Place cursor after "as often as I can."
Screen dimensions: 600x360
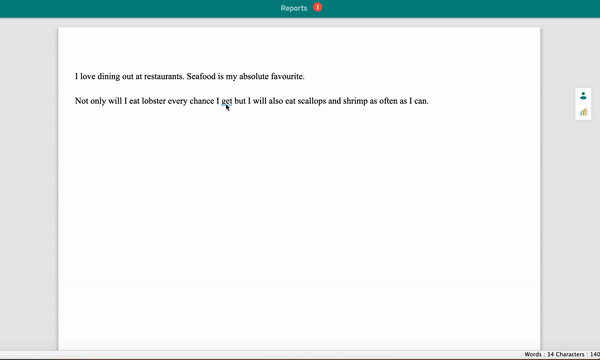pyautogui.click(x=429, y=101)
